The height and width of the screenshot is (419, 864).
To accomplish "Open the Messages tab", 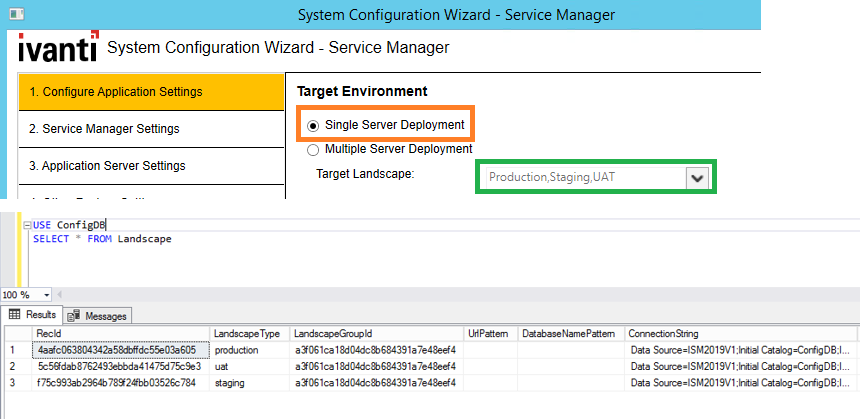I will 98,316.
